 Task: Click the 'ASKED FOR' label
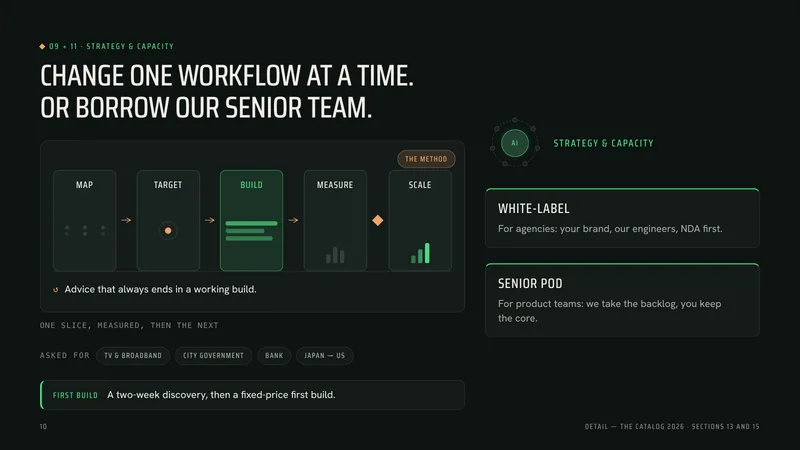64,355
